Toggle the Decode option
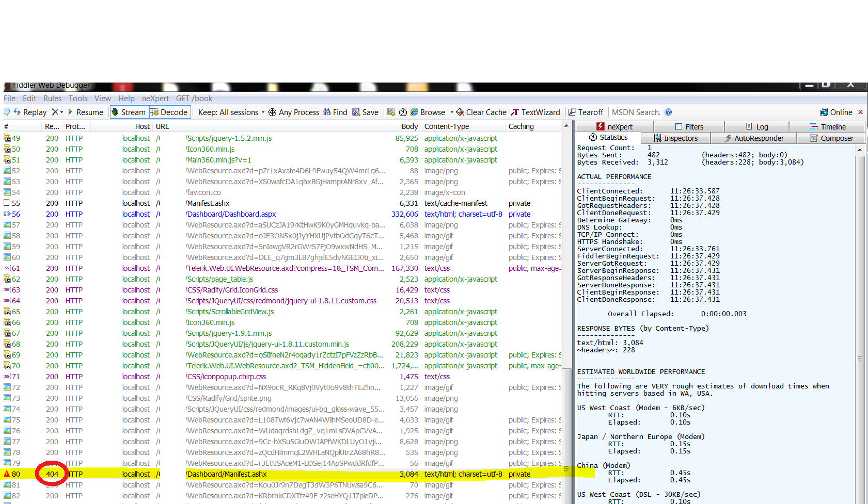Viewport: 868px width, 504px height. point(169,112)
